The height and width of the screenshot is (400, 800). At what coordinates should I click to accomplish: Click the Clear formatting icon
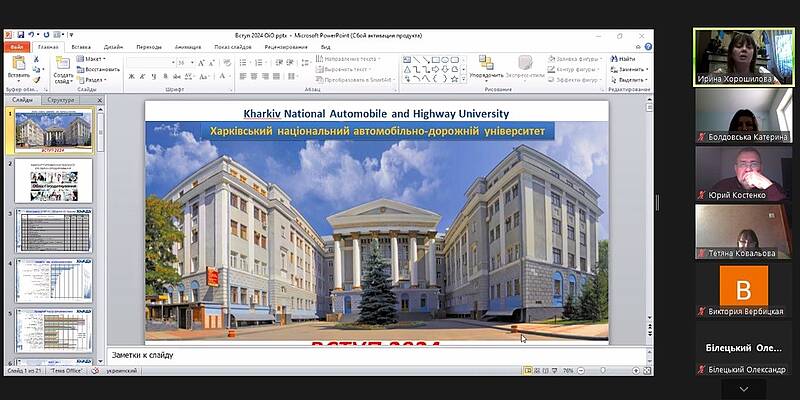click(x=227, y=63)
